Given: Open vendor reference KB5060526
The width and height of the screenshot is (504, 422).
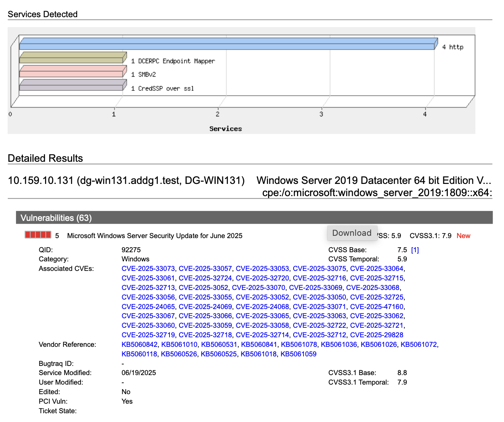Looking at the screenshot, I should tap(179, 354).
